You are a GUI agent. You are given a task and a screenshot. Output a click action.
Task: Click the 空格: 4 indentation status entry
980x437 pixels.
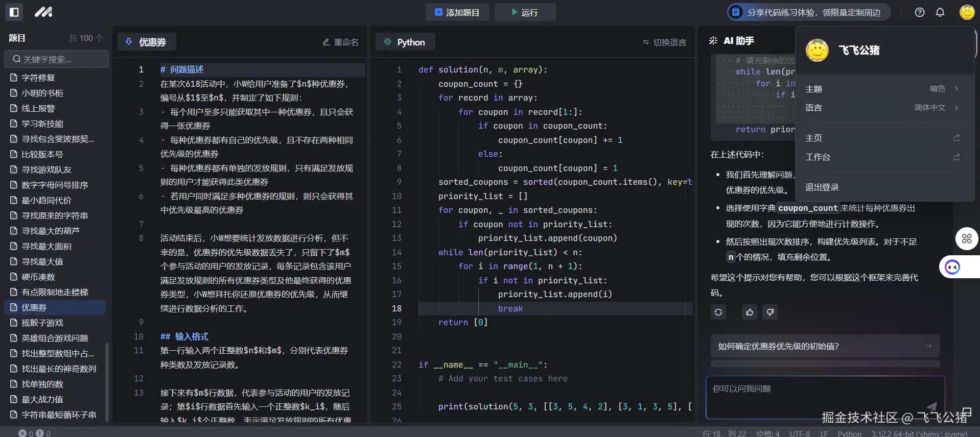768,433
